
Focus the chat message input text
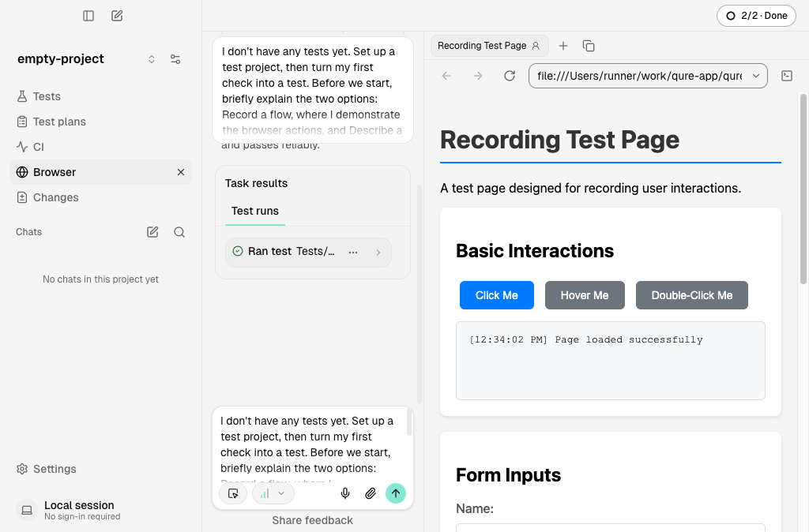point(309,445)
